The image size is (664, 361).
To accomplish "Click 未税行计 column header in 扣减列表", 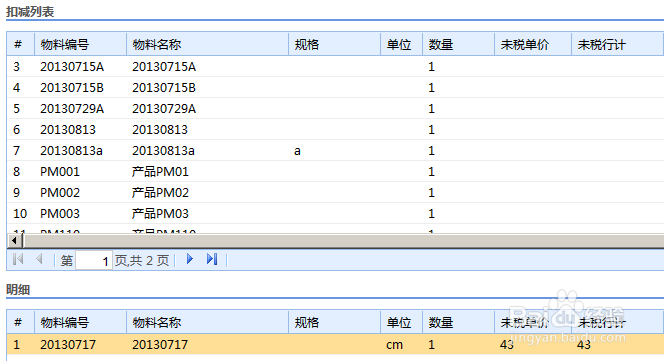I will tap(617, 44).
